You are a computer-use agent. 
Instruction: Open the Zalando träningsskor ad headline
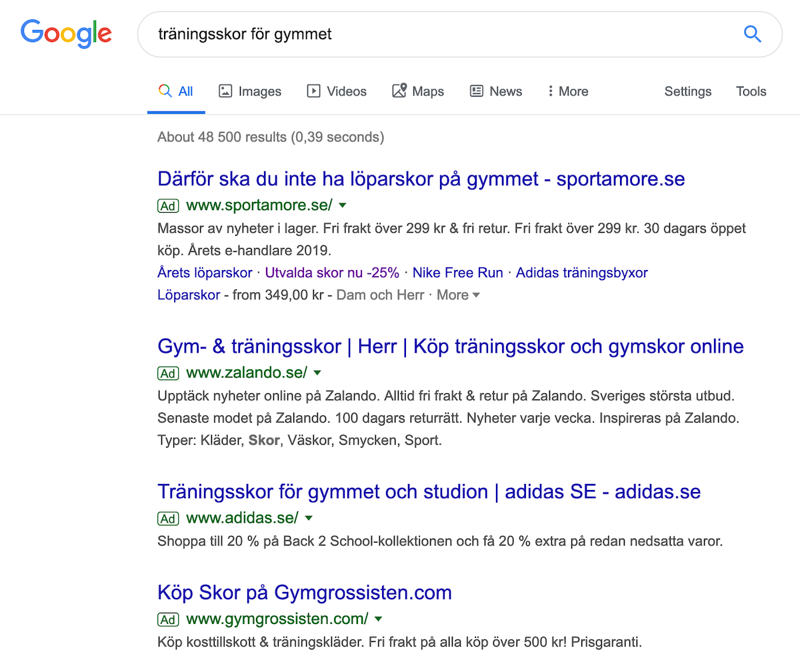coord(450,346)
